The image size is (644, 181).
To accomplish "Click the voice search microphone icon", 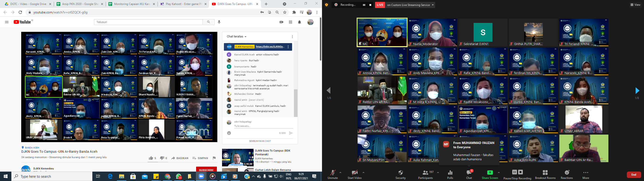I will pos(219,22).
